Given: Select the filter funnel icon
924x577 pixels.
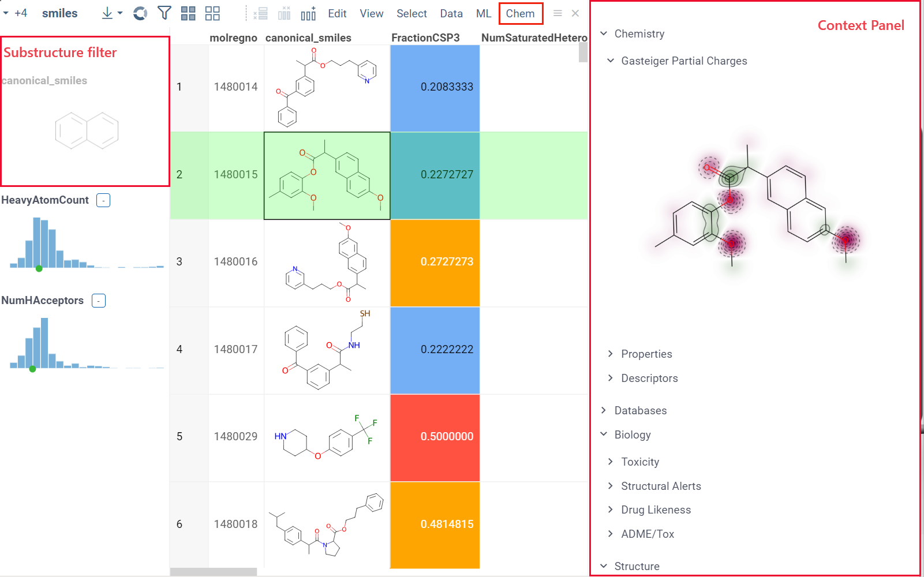Looking at the screenshot, I should (x=164, y=13).
